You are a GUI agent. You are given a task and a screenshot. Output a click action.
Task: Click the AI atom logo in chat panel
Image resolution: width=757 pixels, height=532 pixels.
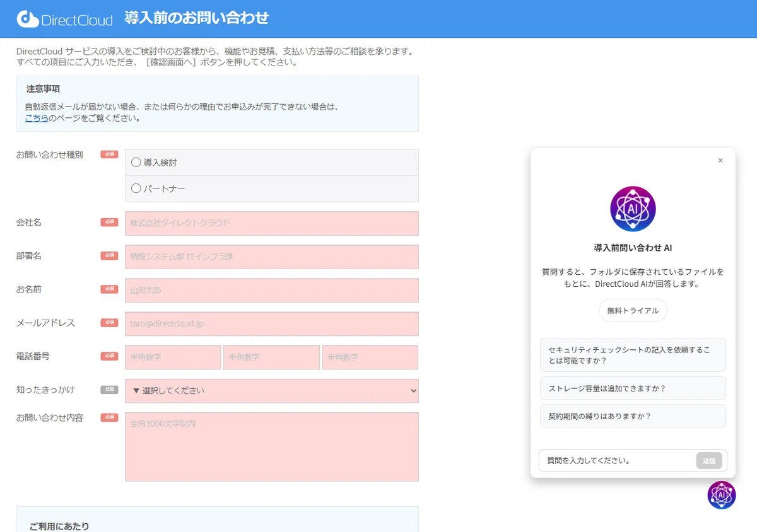pos(633,209)
